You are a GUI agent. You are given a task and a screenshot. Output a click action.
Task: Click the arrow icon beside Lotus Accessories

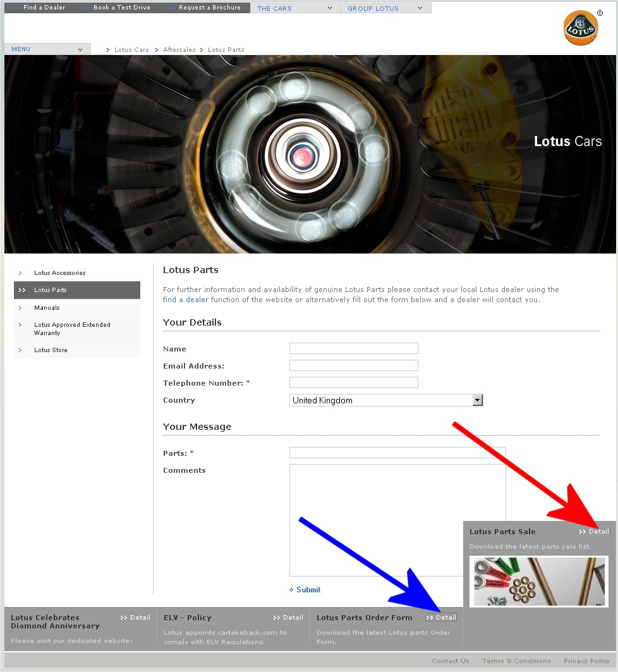[x=20, y=273]
